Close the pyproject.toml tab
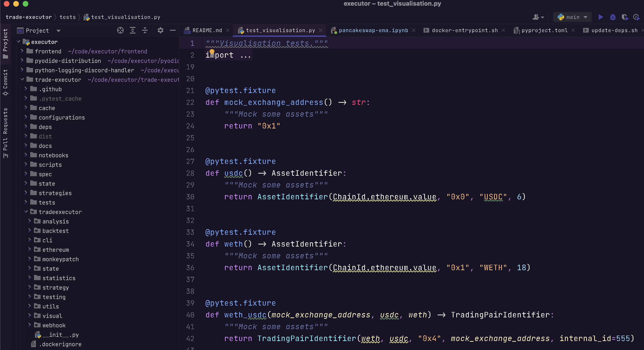This screenshot has width=644, height=350. 574,30
